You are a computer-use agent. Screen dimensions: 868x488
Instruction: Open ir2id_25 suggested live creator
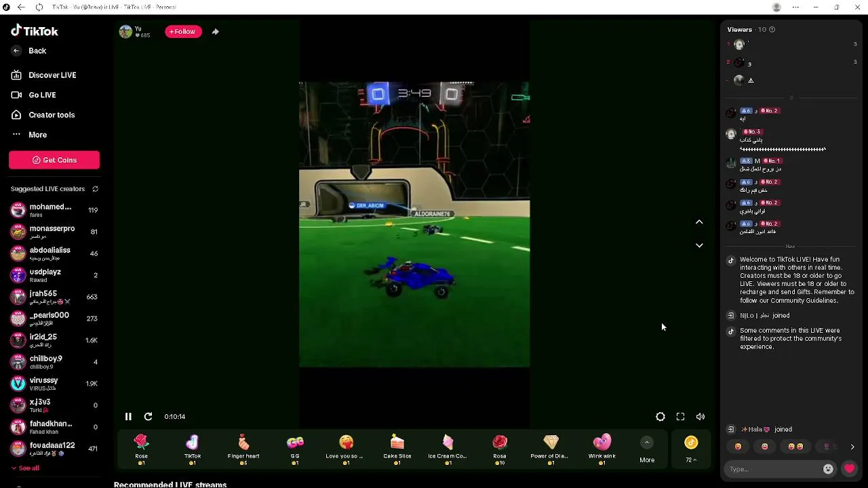[54, 340]
